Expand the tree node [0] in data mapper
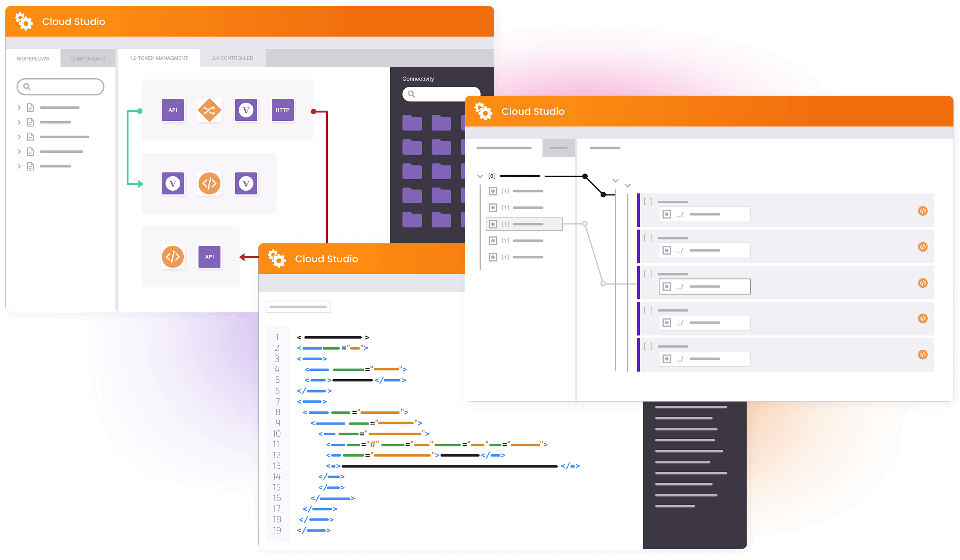 (x=479, y=176)
